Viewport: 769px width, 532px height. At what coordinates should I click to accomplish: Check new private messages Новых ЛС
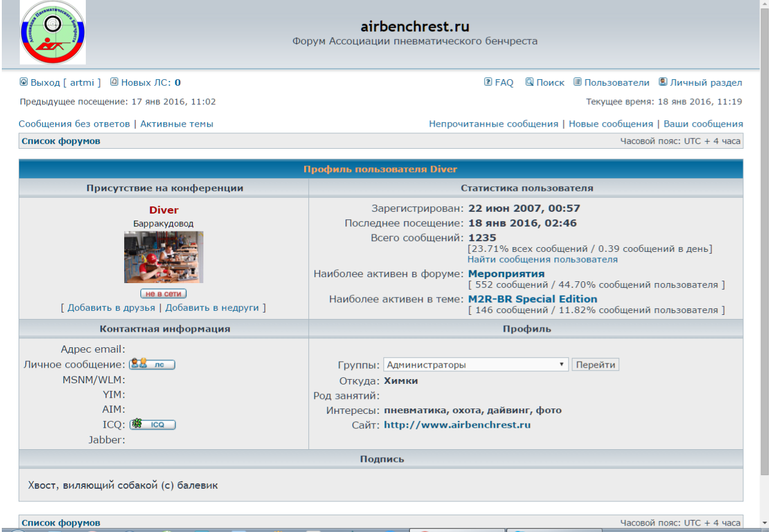pyautogui.click(x=150, y=83)
